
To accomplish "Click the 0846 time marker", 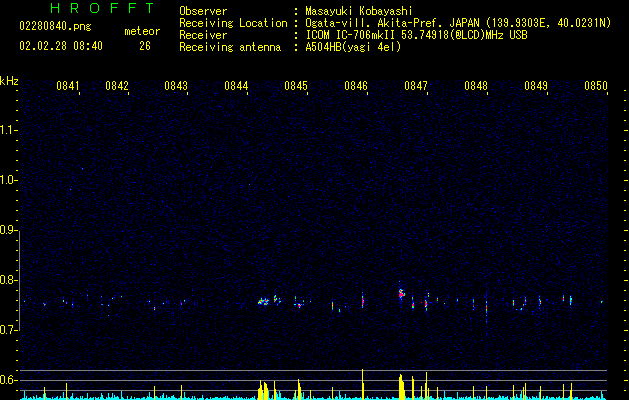I will (356, 86).
